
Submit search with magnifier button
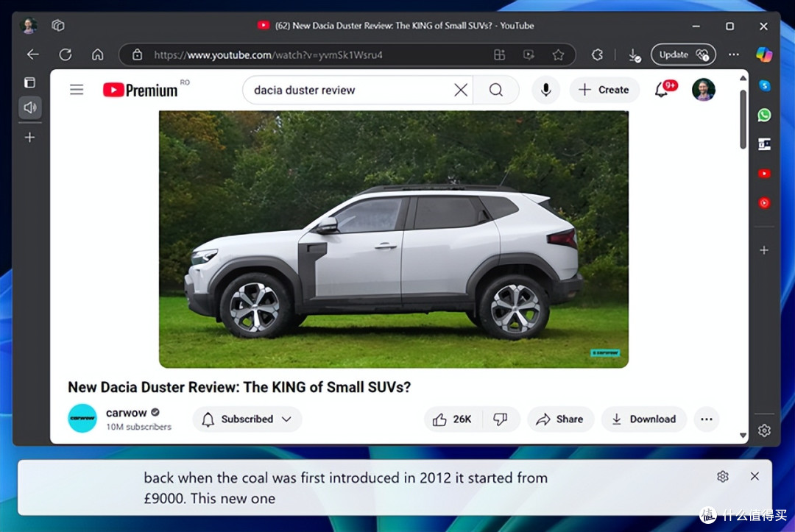(496, 91)
